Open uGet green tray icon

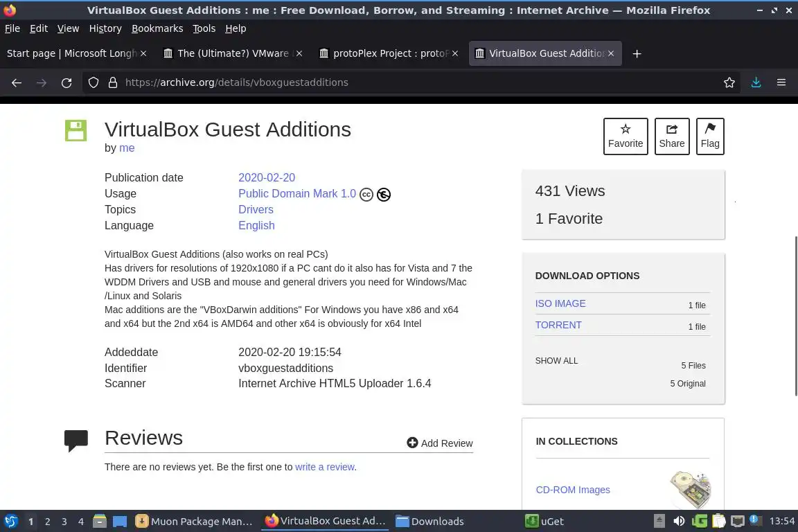(699, 522)
